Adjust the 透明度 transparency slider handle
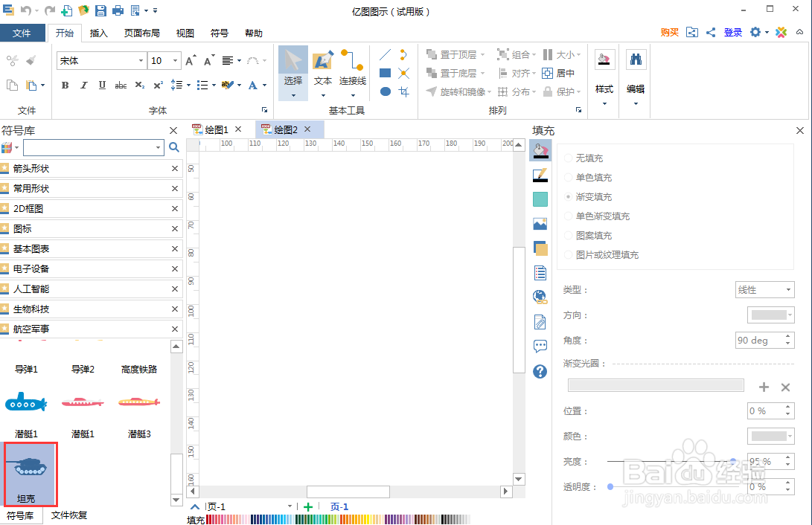This screenshot has height=525, width=812. click(610, 487)
